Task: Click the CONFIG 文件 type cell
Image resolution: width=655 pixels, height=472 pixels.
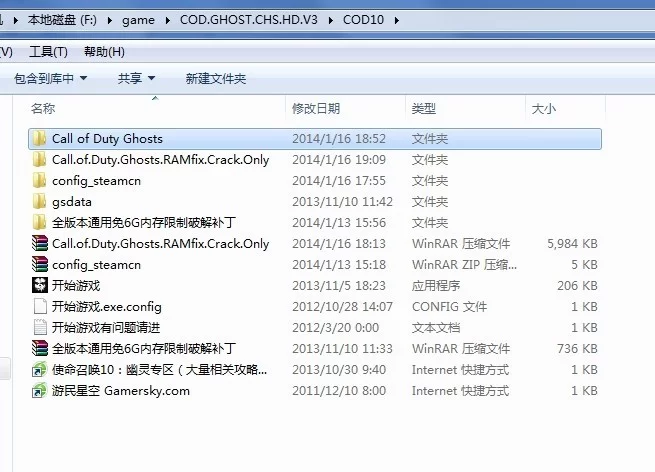Action: click(x=449, y=307)
